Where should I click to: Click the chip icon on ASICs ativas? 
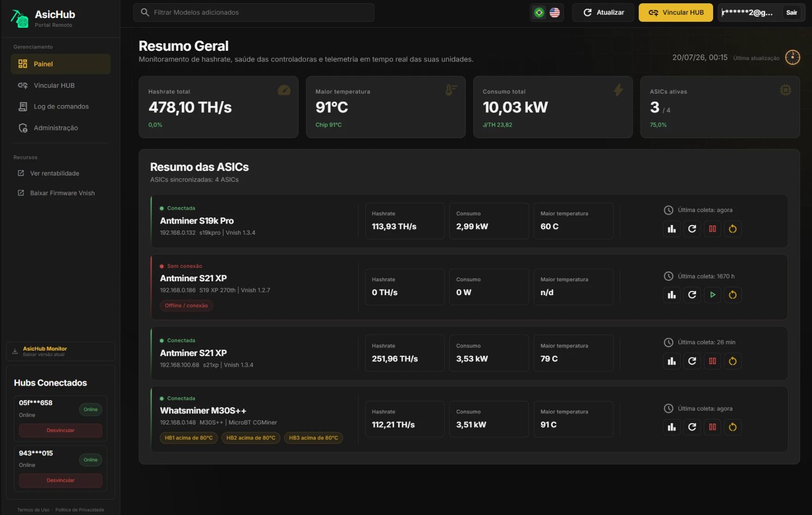785,90
